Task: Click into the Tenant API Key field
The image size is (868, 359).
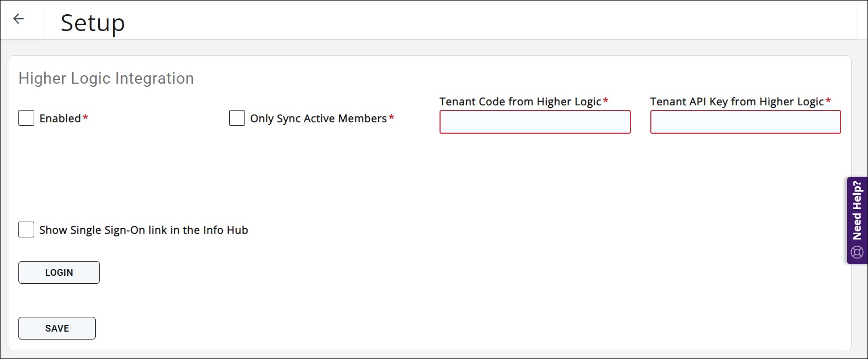Action: [745, 122]
